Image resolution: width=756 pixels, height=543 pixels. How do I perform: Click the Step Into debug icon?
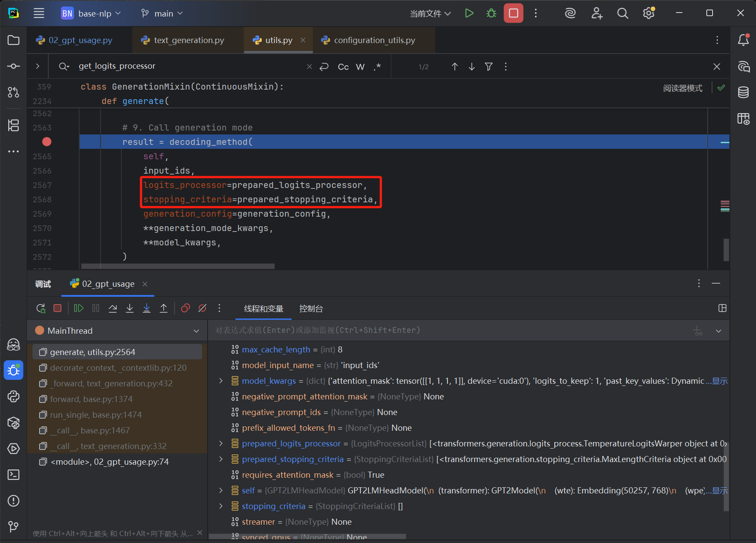coord(130,308)
